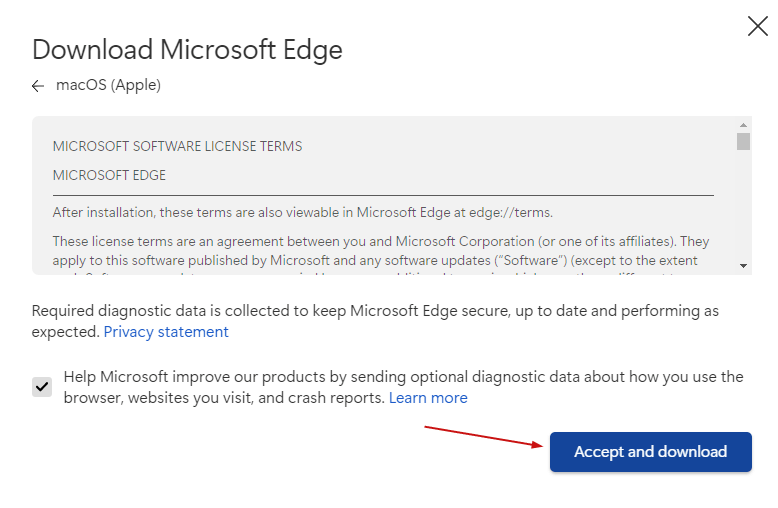The width and height of the screenshot is (778, 508).
Task: Click the back arrow beside macOS (Apple)
Action: (x=38, y=86)
